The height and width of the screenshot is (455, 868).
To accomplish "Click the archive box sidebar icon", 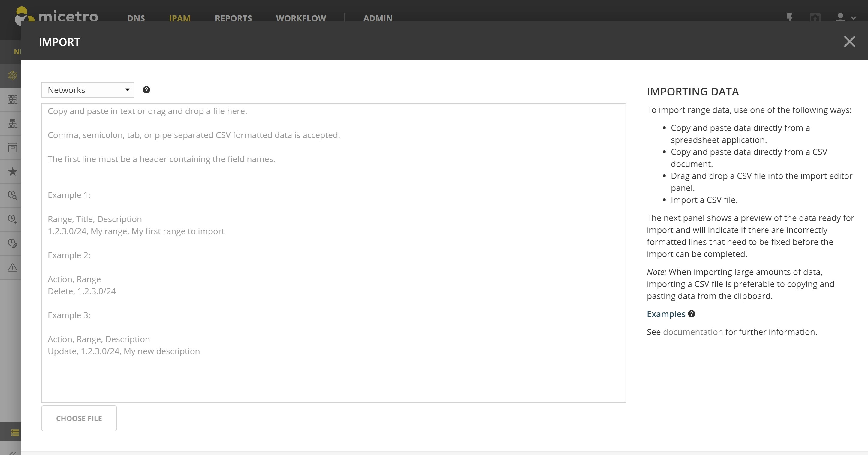I will (x=12, y=147).
